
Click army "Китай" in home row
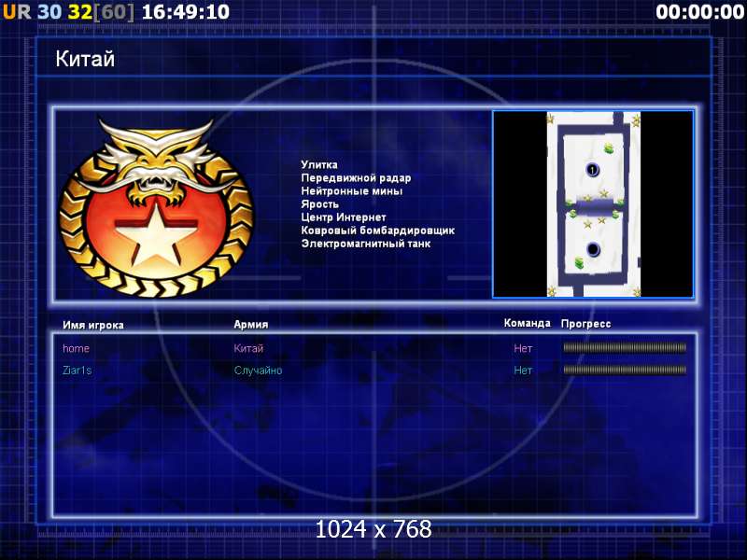click(x=248, y=348)
